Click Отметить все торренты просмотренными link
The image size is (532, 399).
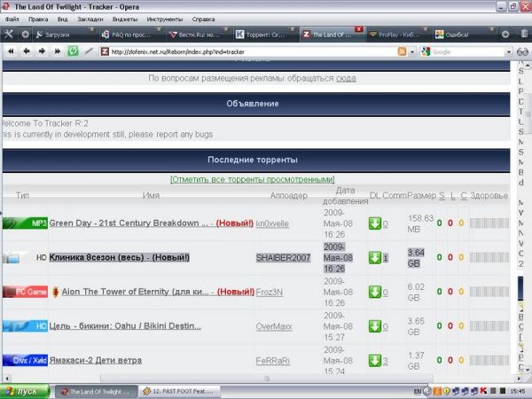tap(252, 179)
